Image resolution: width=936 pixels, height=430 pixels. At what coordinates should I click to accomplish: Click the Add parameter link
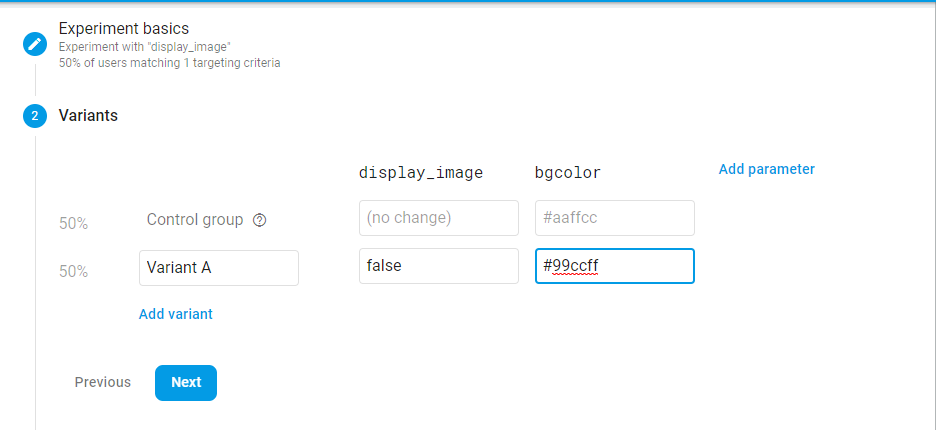(766, 169)
